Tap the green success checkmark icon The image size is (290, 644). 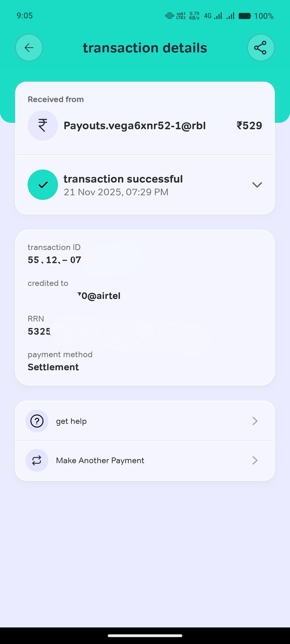coord(43,185)
